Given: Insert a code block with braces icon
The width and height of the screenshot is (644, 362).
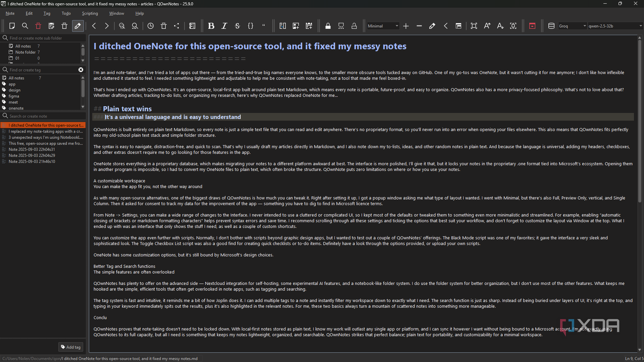Looking at the screenshot, I should (x=251, y=26).
